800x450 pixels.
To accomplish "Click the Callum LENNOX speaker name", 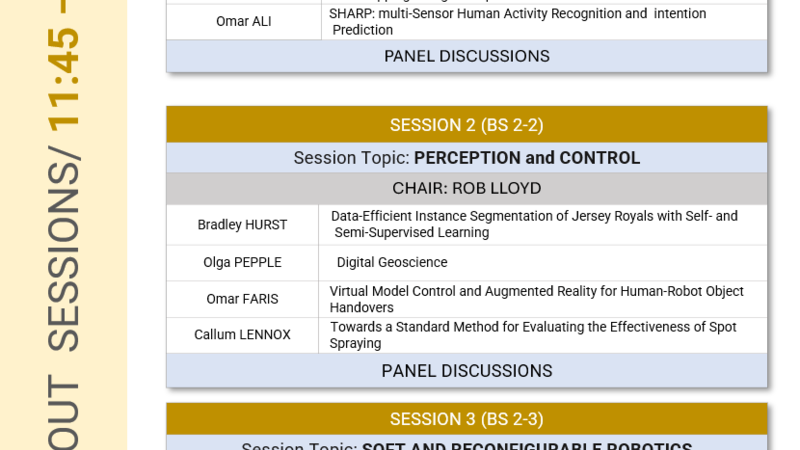I will [x=242, y=335].
